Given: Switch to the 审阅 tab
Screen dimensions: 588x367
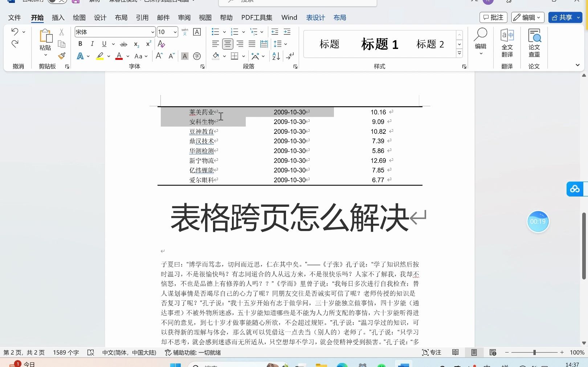Looking at the screenshot, I should click(x=184, y=17).
